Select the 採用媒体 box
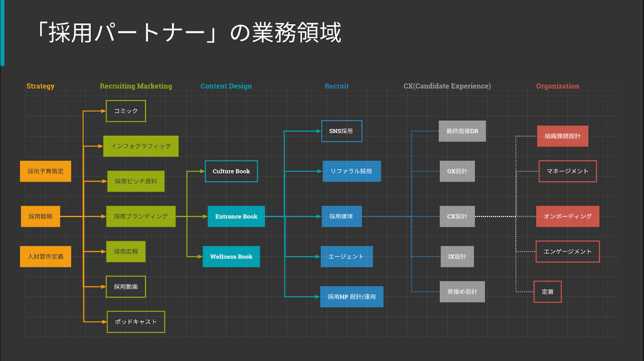 pos(342,217)
